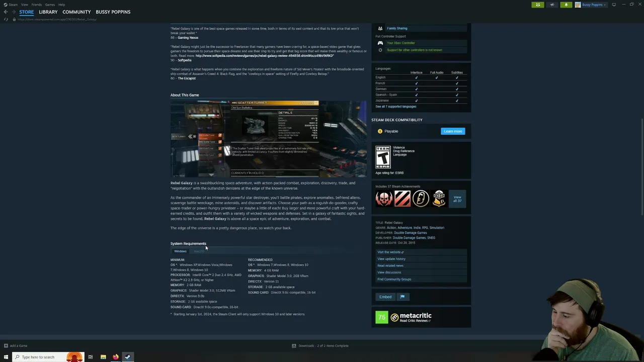The width and height of the screenshot is (644, 362).
Task: Click Read related news
Action: pos(390,265)
